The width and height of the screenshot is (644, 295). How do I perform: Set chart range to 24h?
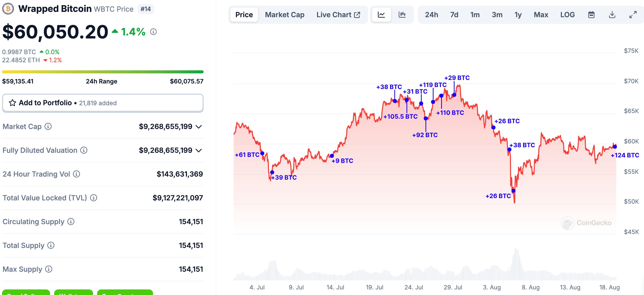pos(432,15)
